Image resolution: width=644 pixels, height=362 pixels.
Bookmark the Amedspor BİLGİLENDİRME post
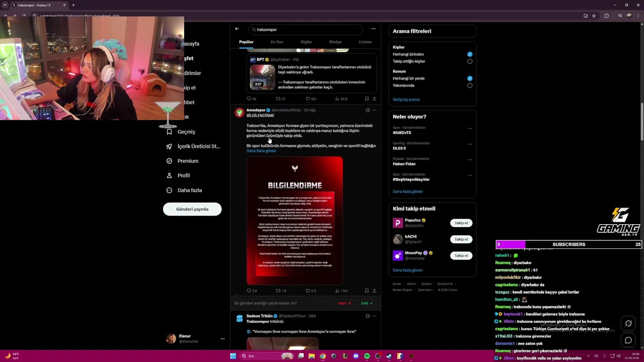(x=367, y=291)
